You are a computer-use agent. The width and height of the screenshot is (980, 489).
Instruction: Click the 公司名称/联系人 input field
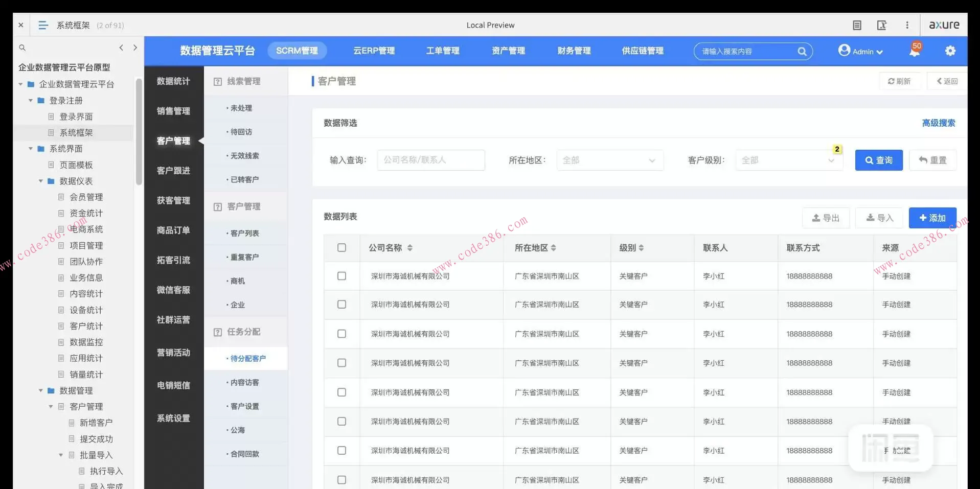coord(431,160)
